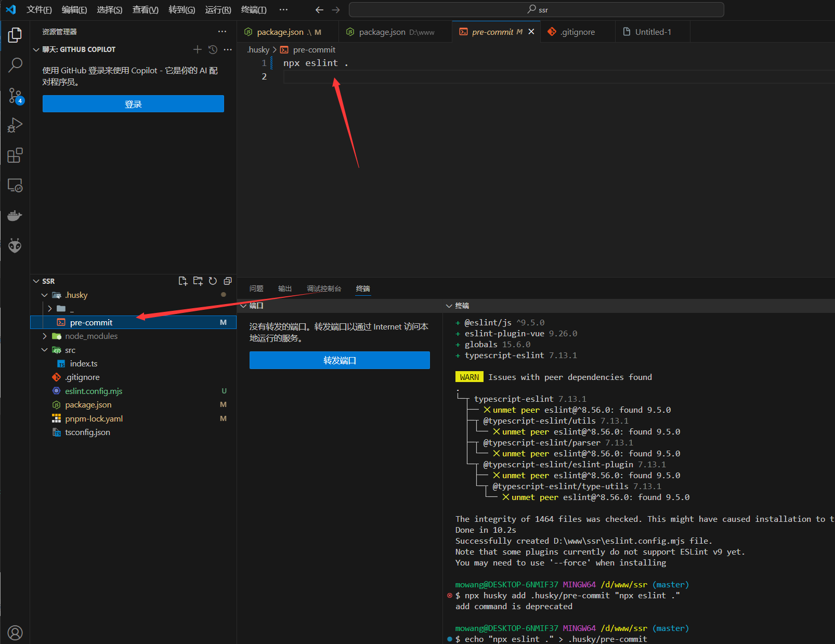The width and height of the screenshot is (835, 644).
Task: Open more actions in Copilot chat header
Action: pos(228,49)
